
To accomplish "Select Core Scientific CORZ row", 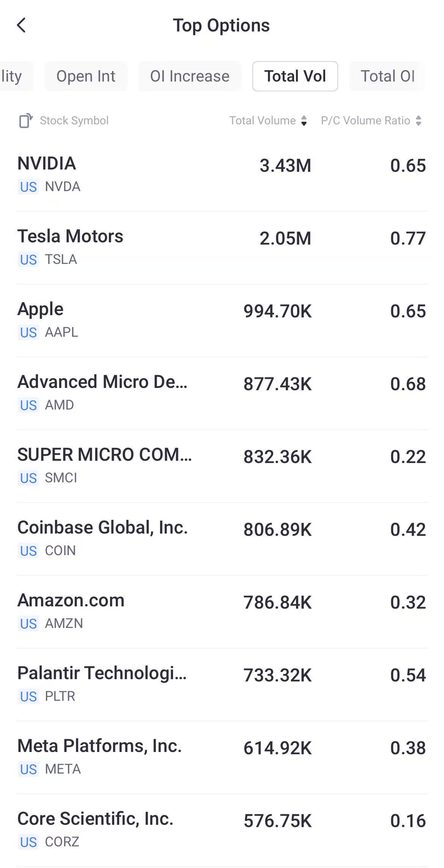I will coord(222,830).
